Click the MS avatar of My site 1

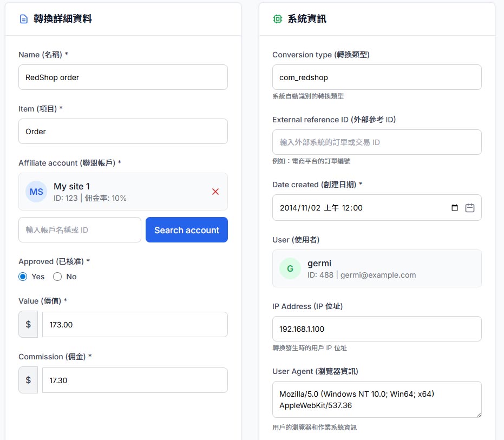(36, 192)
